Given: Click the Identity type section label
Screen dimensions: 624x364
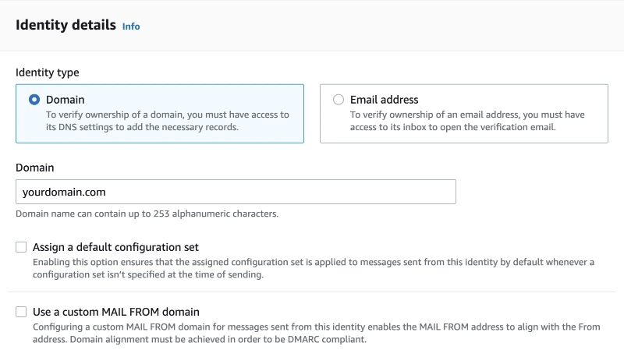Looking at the screenshot, I should click(48, 72).
